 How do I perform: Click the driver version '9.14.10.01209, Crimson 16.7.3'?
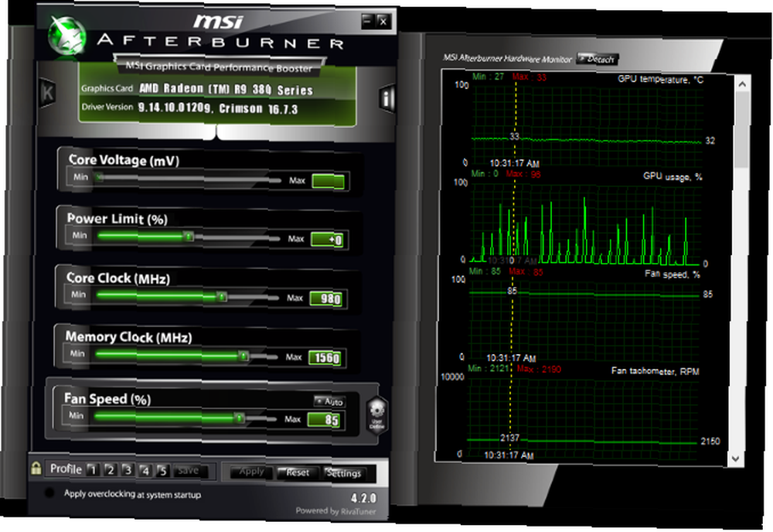218,108
